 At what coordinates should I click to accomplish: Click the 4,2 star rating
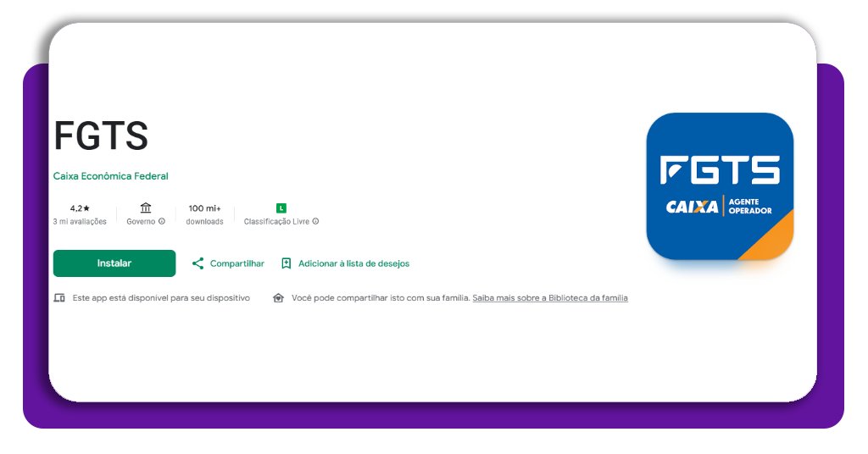[80, 208]
